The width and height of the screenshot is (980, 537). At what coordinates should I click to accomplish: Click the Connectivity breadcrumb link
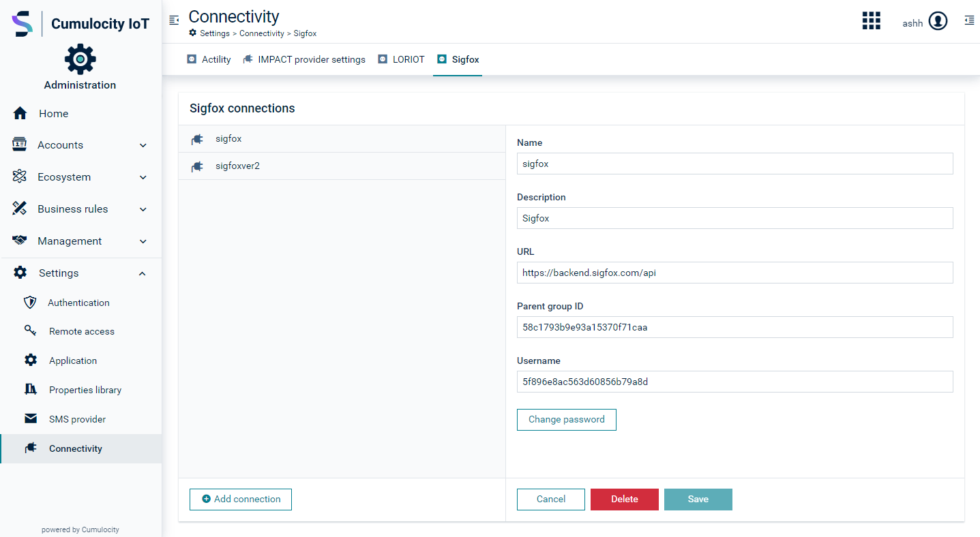tap(262, 33)
